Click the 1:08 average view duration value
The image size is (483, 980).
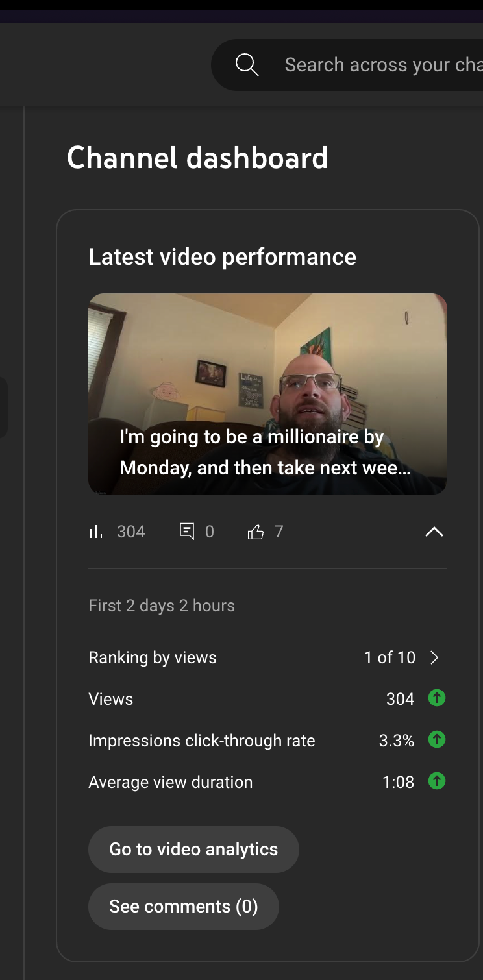pyautogui.click(x=399, y=782)
